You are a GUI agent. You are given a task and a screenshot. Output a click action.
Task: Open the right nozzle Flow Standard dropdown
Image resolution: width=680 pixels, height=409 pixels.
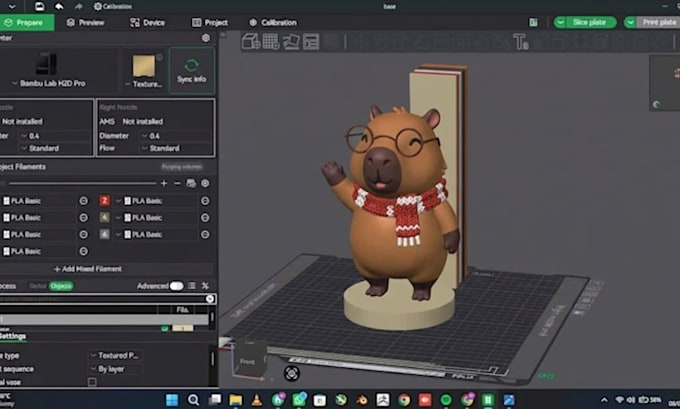click(x=176, y=148)
